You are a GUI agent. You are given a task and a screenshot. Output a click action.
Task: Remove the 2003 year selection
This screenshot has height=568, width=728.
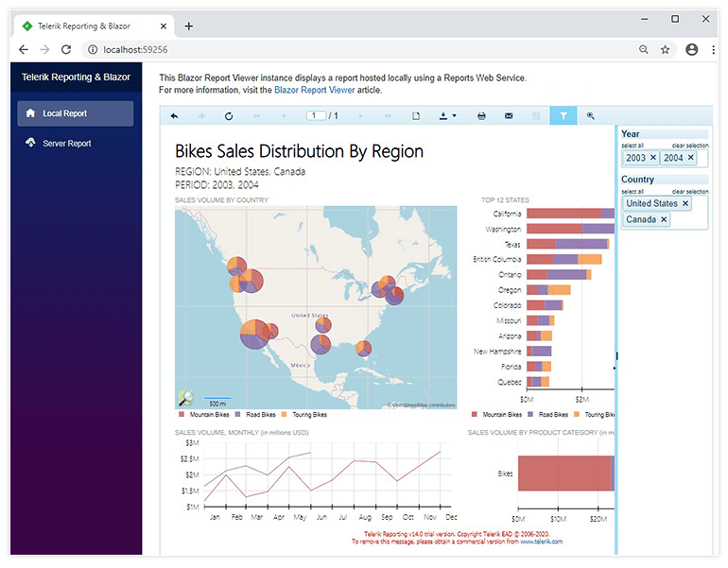coord(652,157)
